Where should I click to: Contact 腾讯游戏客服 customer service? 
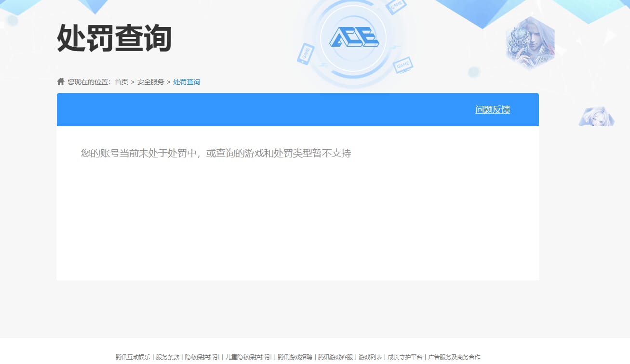coord(335,357)
